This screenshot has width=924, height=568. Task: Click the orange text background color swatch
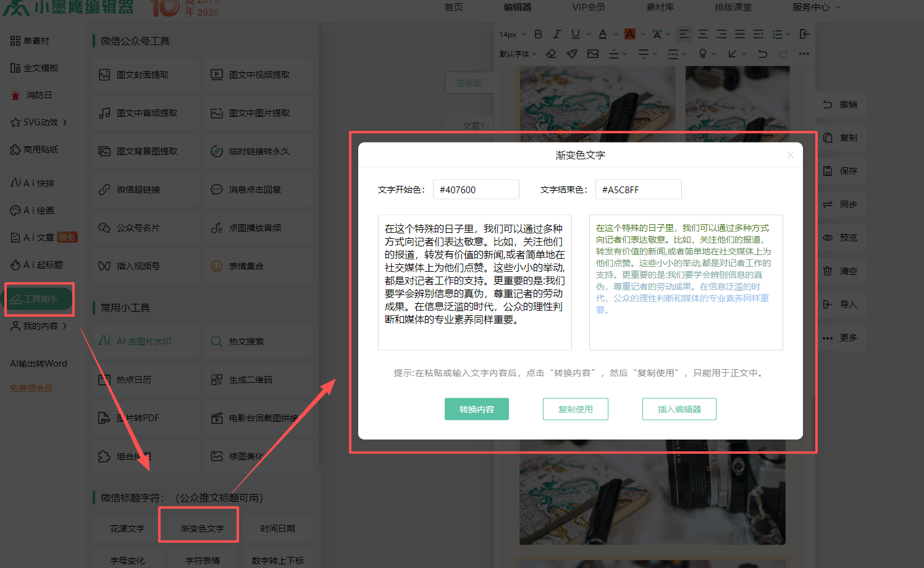[629, 34]
